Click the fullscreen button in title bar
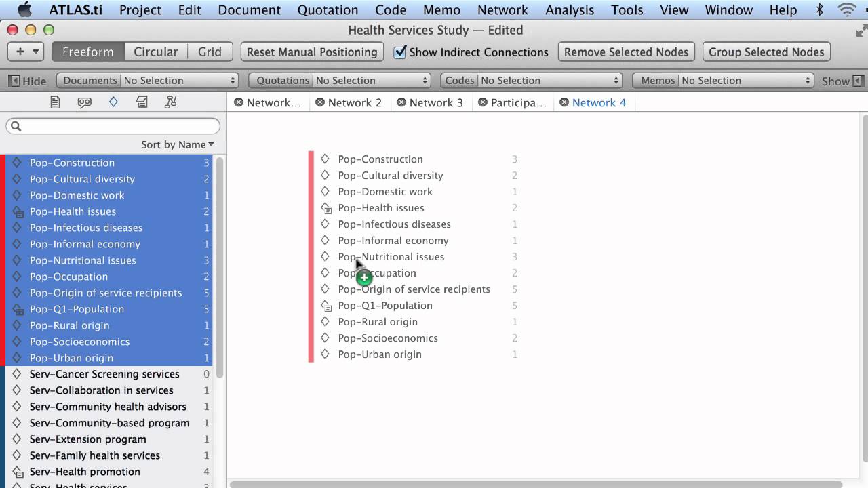The image size is (868, 488). (861, 30)
